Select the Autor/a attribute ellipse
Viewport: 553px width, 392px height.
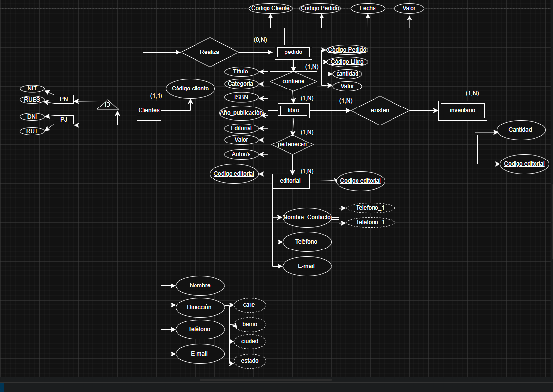point(241,154)
